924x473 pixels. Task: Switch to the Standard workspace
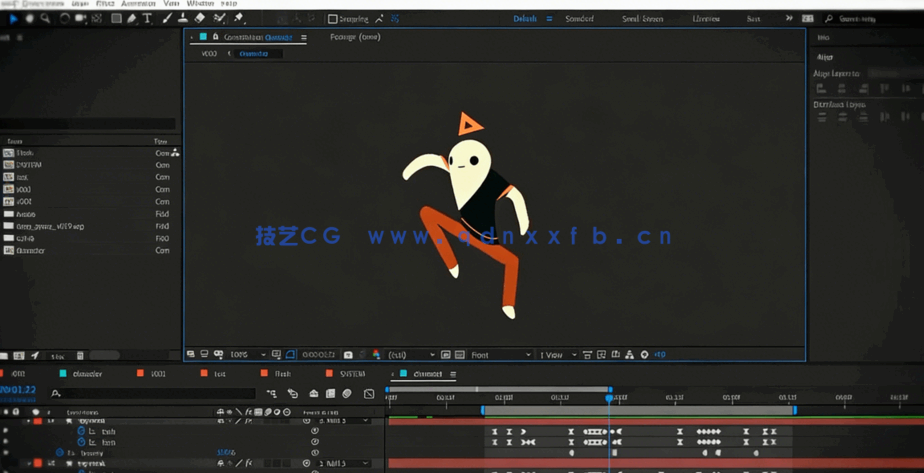tap(579, 19)
